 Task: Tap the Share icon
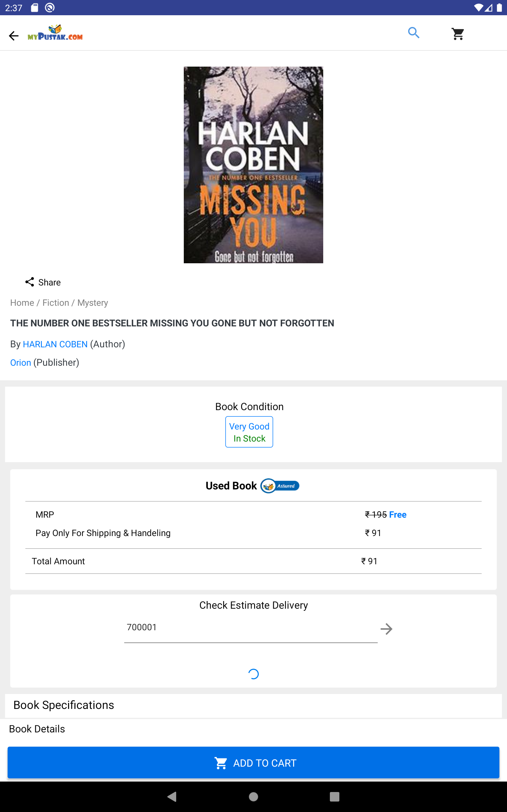(30, 282)
